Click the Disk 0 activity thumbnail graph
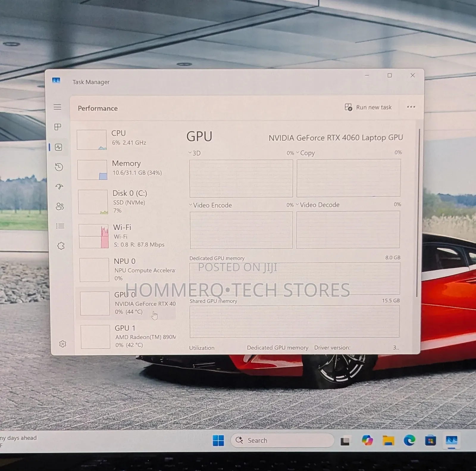 [93, 202]
